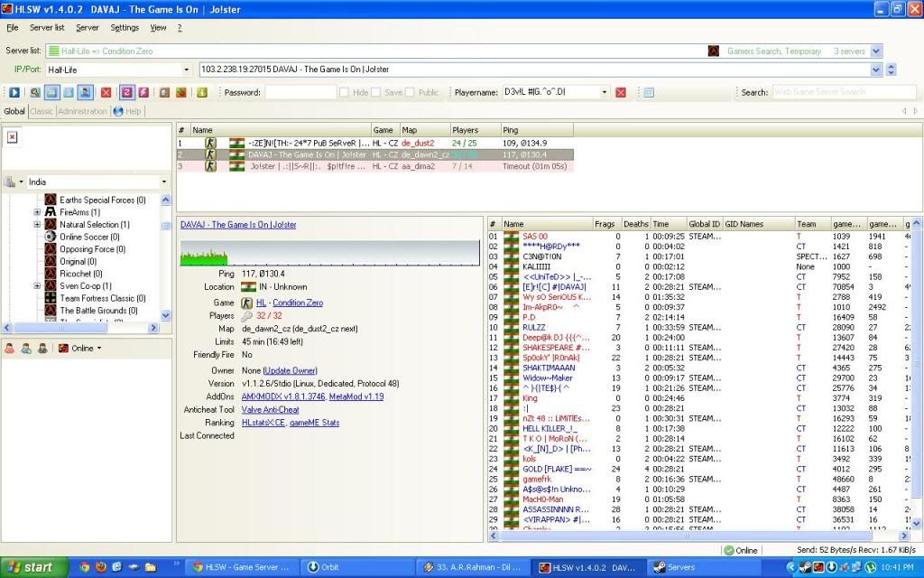Open the Online status dropdown

[99, 348]
